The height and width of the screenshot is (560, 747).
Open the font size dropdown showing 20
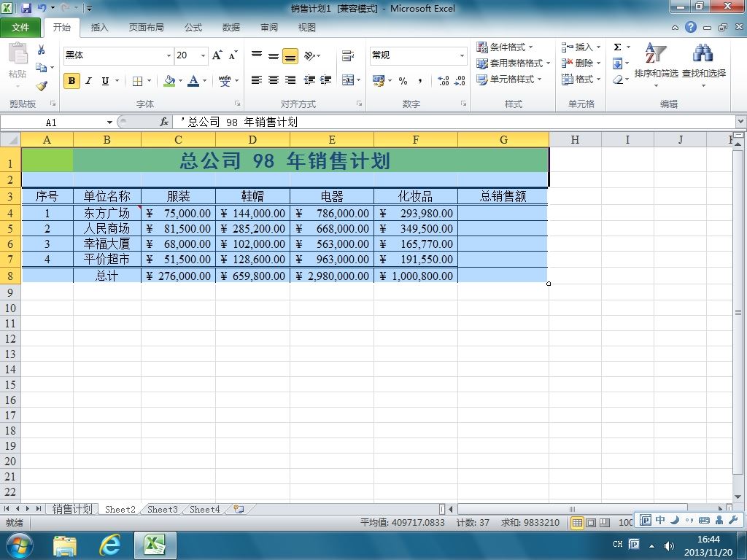[203, 55]
